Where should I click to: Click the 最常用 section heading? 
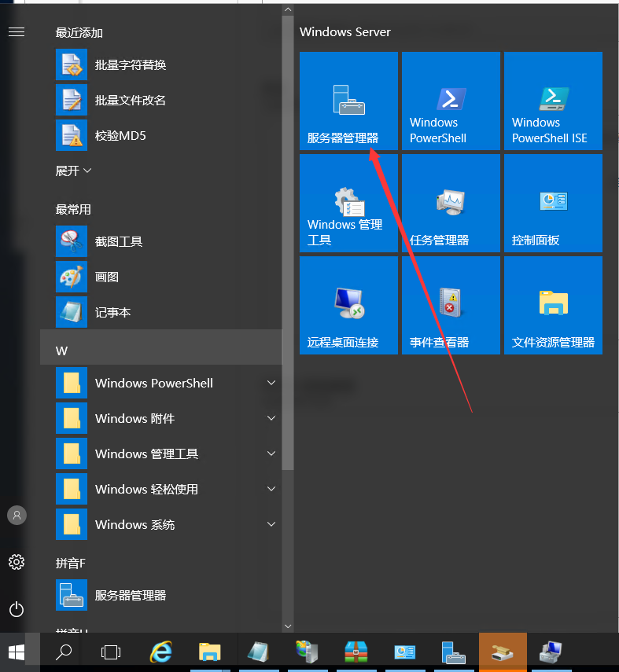tap(73, 209)
